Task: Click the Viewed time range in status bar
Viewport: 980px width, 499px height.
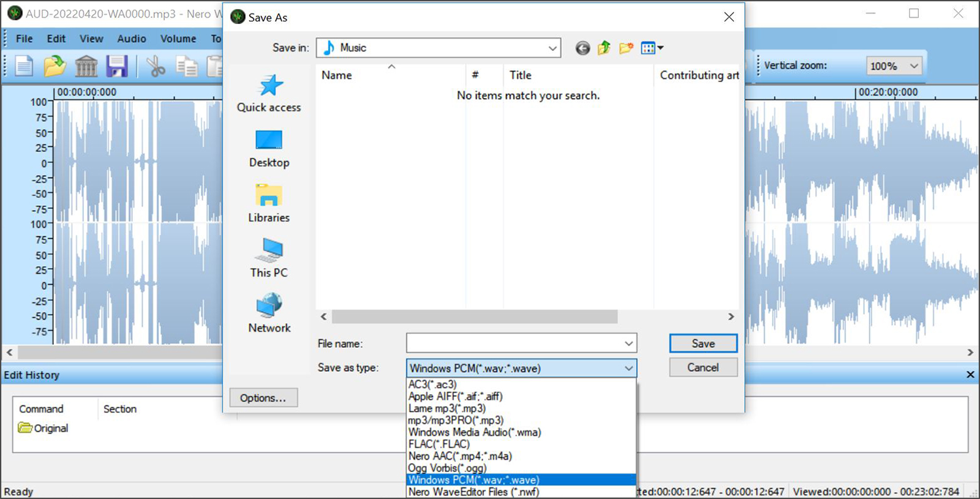Action: click(876, 492)
